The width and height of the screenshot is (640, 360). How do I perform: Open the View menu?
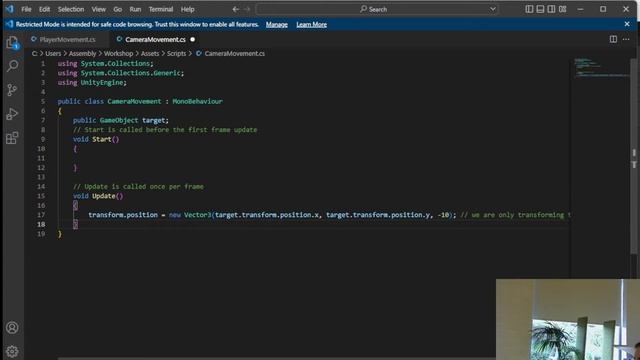(x=98, y=9)
